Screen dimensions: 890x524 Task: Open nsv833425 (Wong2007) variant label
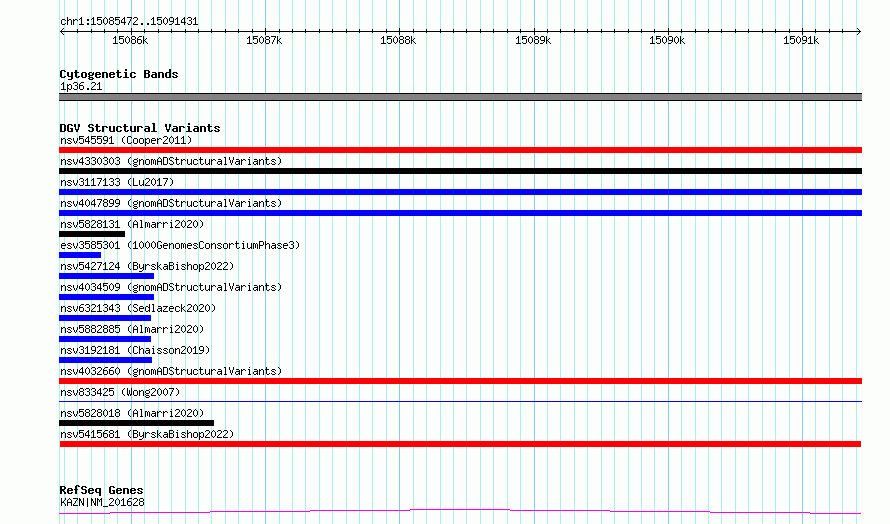[120, 392]
